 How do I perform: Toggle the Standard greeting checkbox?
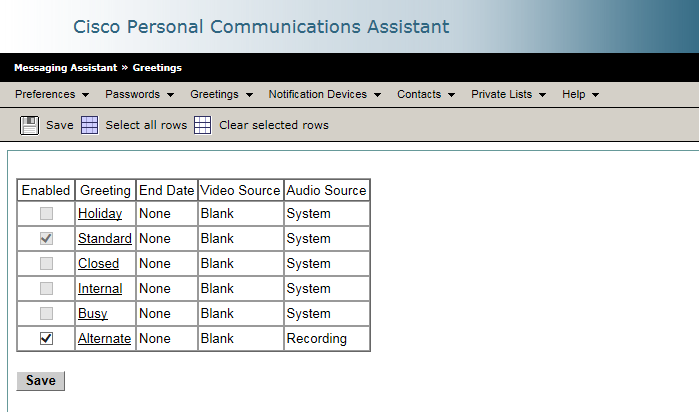[46, 239]
